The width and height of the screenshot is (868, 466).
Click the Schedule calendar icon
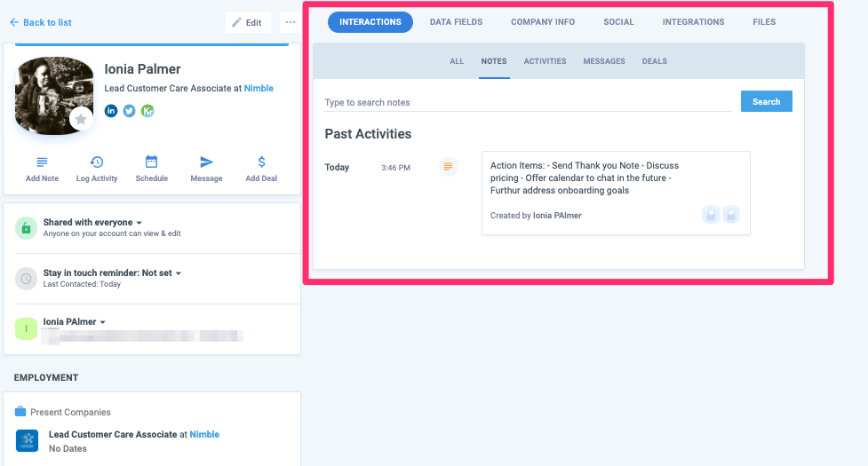click(x=151, y=162)
